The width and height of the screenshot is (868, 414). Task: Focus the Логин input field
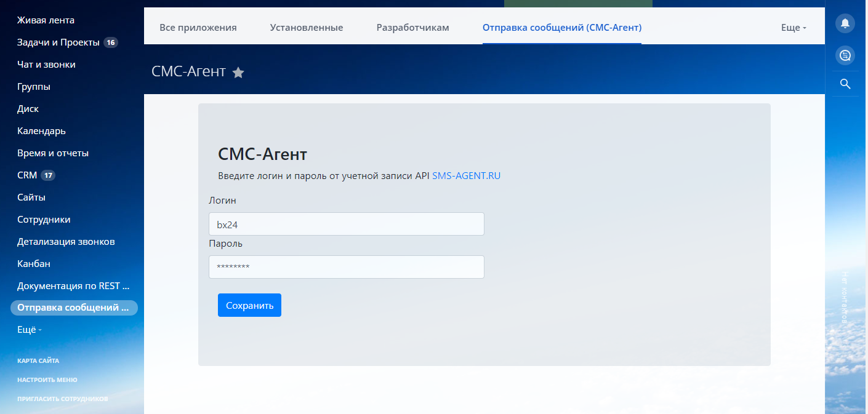click(347, 224)
